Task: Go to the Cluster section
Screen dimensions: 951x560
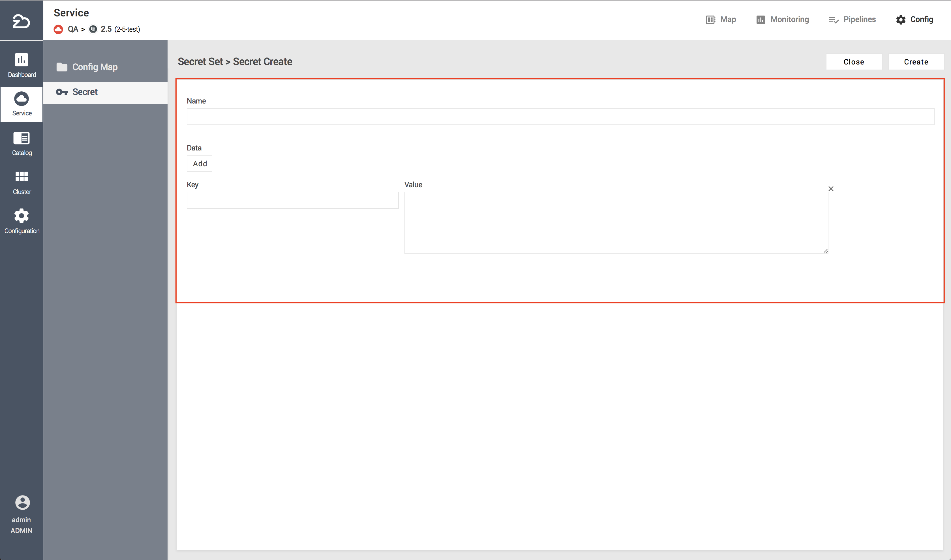Action: pyautogui.click(x=22, y=183)
